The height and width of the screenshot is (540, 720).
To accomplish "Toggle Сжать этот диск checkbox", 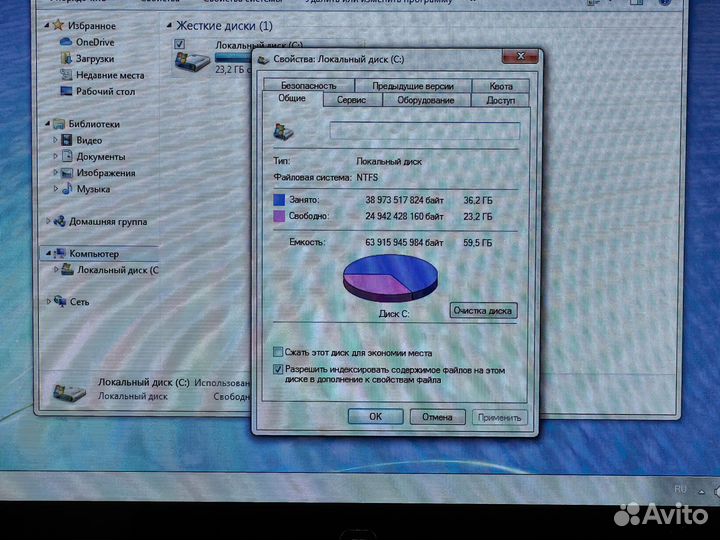I will click(278, 352).
